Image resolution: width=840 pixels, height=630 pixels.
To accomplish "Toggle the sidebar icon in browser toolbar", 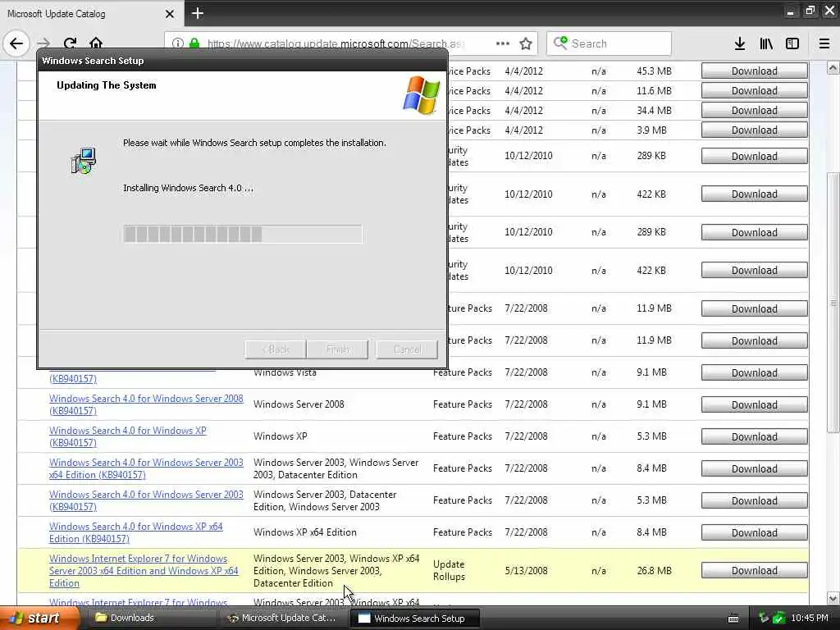I will coord(792,43).
